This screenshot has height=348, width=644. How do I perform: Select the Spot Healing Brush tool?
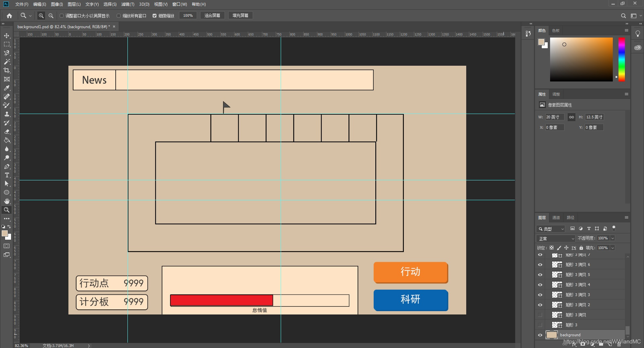click(7, 97)
